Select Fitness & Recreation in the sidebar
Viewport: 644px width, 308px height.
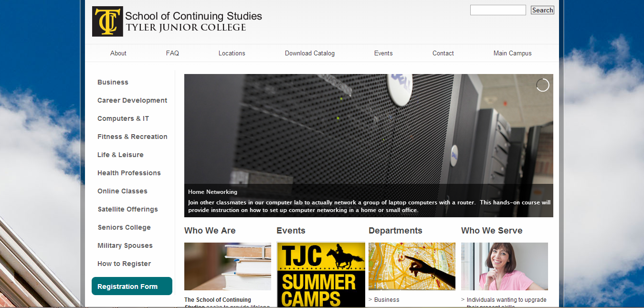[132, 137]
